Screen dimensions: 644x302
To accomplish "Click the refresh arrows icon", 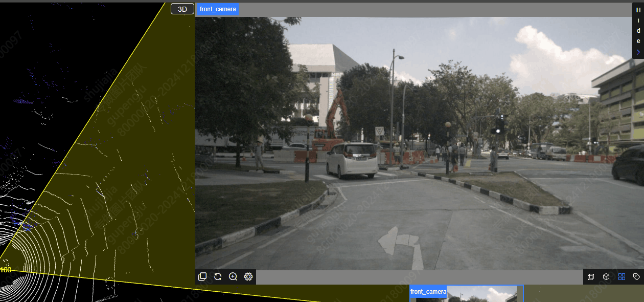I will [218, 277].
